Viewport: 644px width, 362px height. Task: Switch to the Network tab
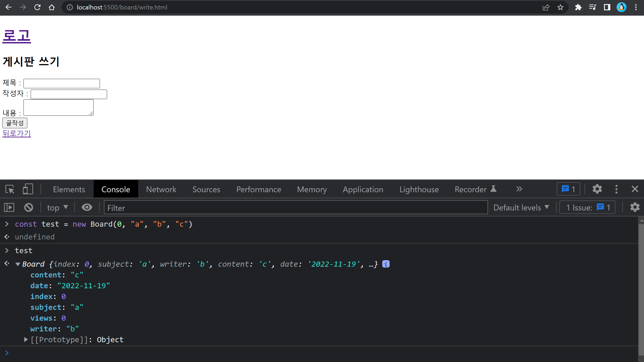(x=161, y=189)
